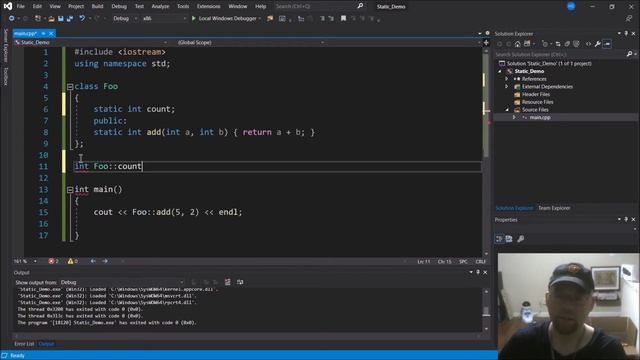The width and height of the screenshot is (640, 360).
Task: Click the Output panel vertical scrollbar
Action: pyautogui.click(x=486, y=310)
